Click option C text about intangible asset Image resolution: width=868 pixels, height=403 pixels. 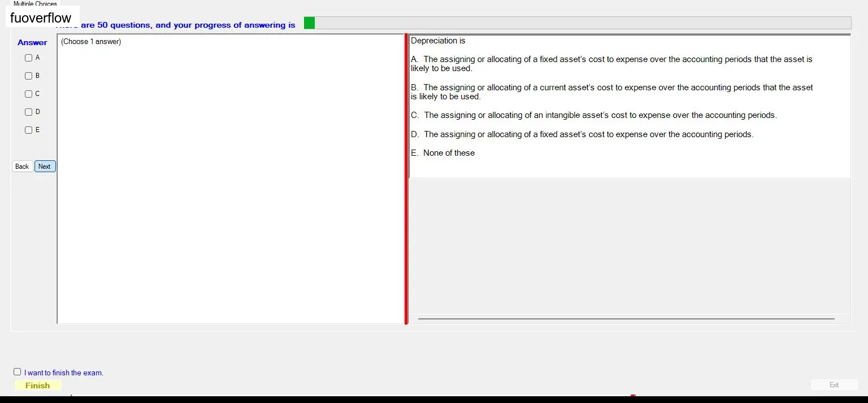pos(594,115)
